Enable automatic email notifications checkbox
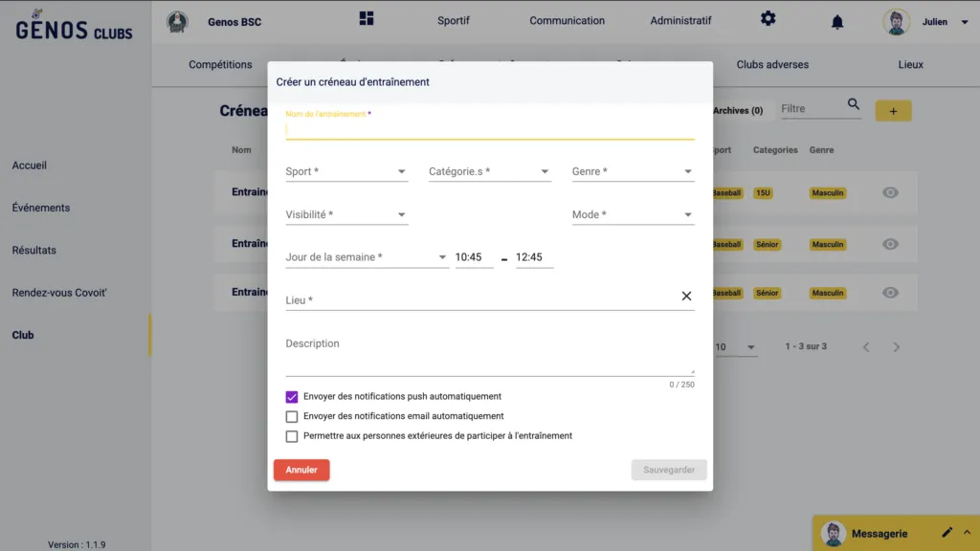Image resolution: width=980 pixels, height=551 pixels. pos(292,417)
